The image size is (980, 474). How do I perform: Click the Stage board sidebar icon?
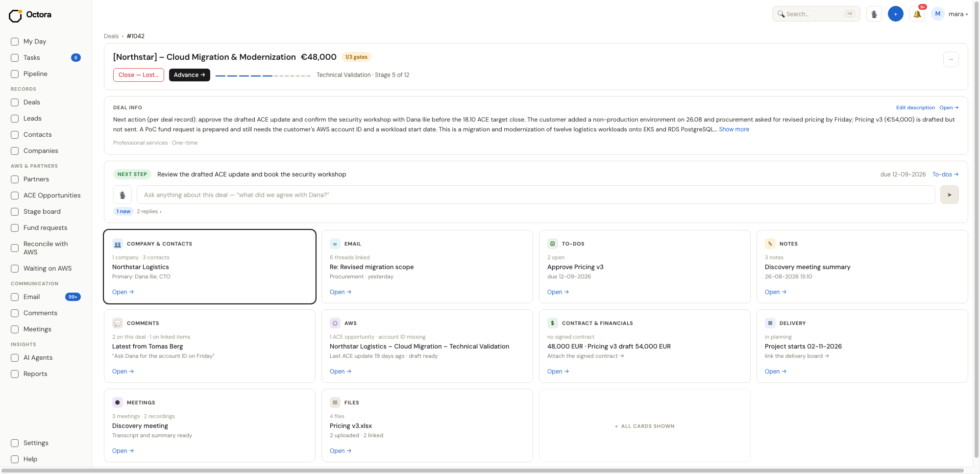click(x=15, y=212)
